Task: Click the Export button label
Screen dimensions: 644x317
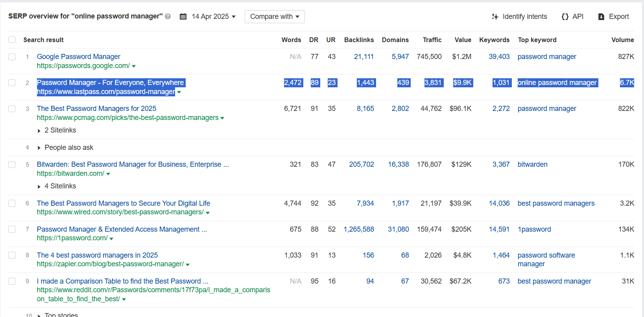Action: (x=619, y=17)
